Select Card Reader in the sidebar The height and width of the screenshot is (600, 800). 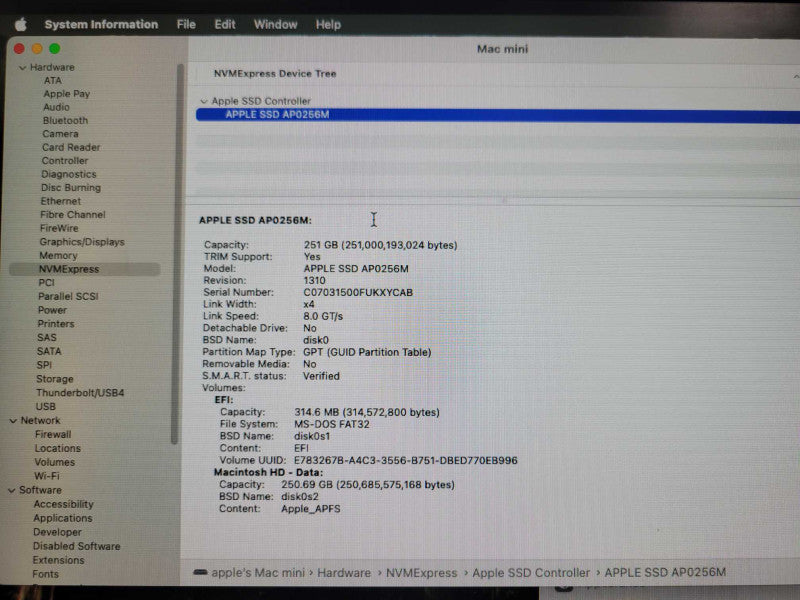[x=71, y=147]
